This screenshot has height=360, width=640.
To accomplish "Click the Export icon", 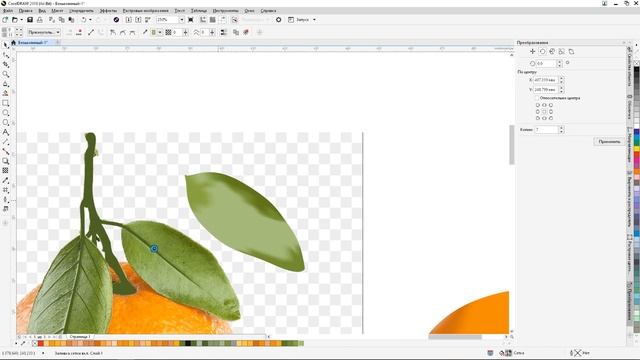I will click(138, 20).
